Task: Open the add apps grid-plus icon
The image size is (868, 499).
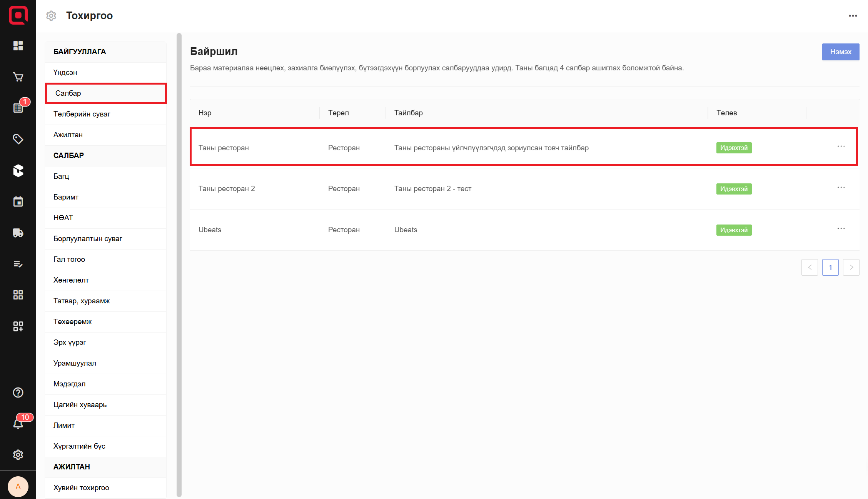Action: pyautogui.click(x=18, y=326)
